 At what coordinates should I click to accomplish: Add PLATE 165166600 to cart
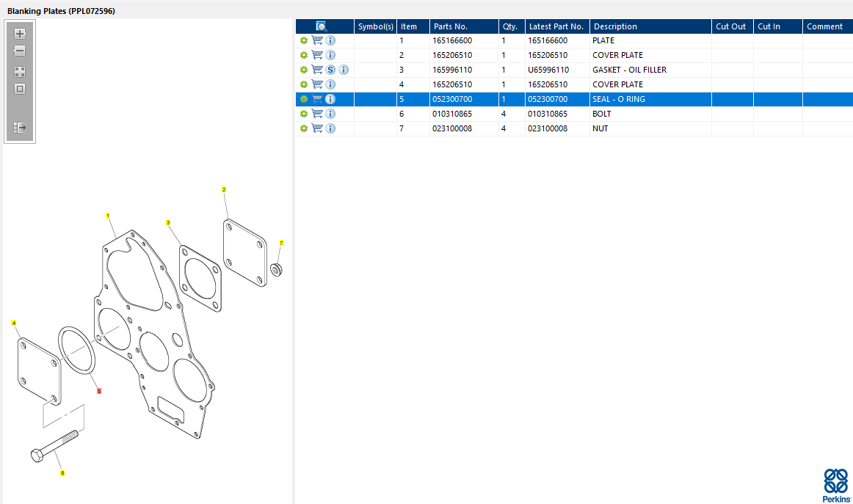click(316, 40)
